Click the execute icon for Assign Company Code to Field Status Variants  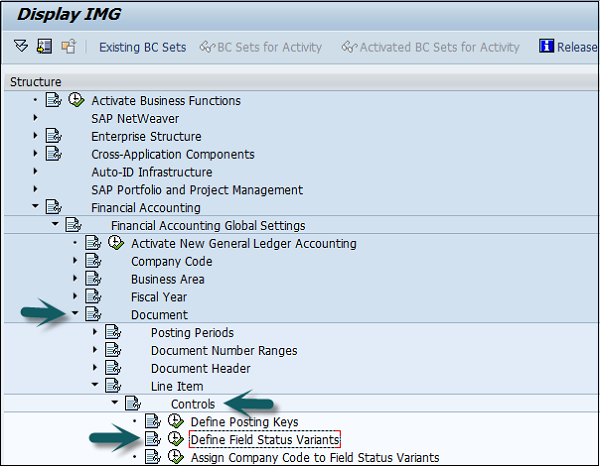tap(176, 458)
